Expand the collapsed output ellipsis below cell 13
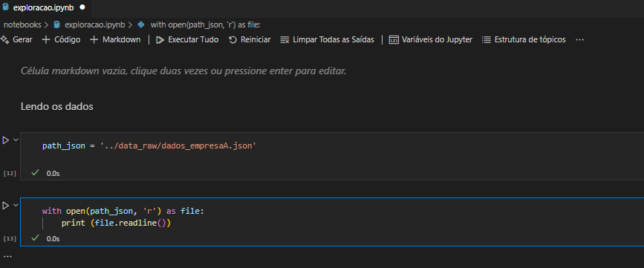This screenshot has width=644, height=268. pos(8,257)
